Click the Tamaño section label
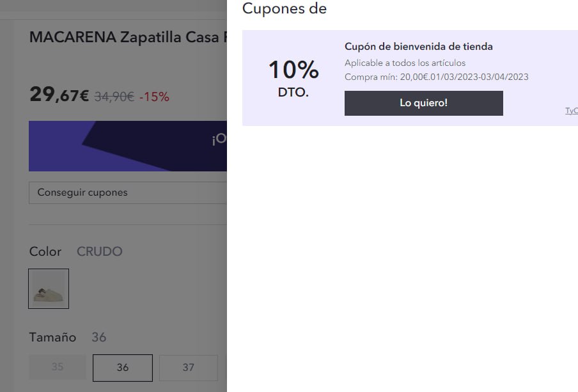This screenshot has width=578, height=392. click(52, 338)
